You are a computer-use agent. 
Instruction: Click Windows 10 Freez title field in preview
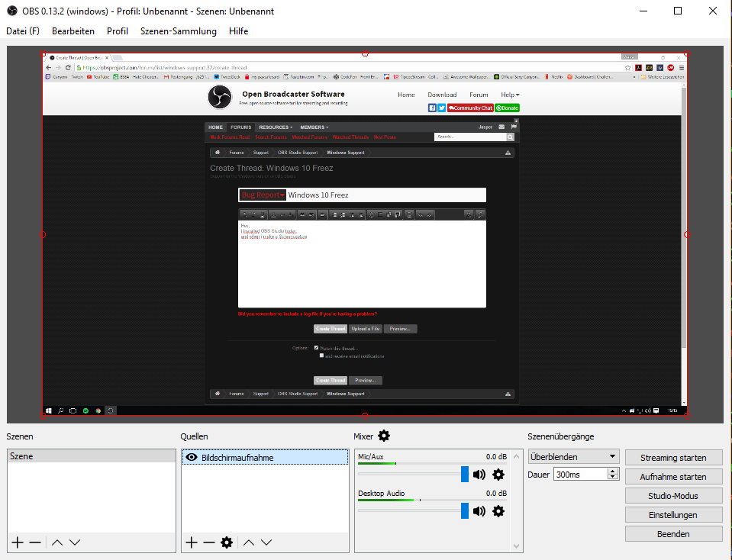(x=385, y=195)
